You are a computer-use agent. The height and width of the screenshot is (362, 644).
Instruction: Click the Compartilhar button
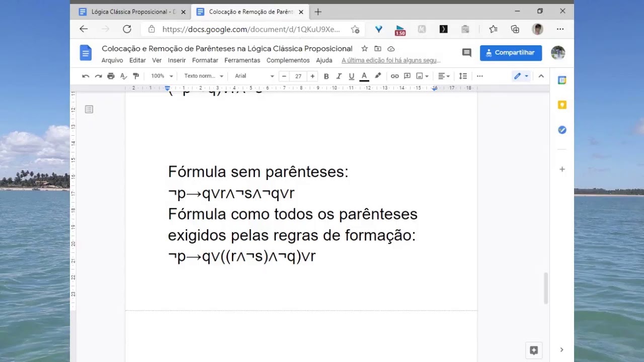pyautogui.click(x=511, y=53)
